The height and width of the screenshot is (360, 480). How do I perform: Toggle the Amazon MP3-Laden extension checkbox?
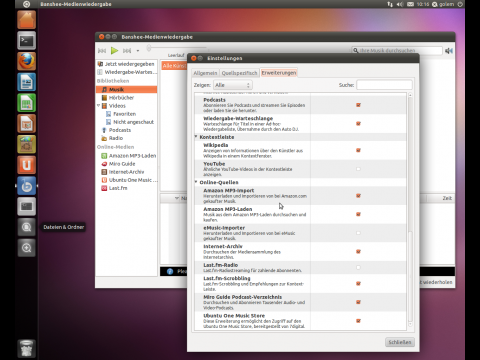point(358,214)
